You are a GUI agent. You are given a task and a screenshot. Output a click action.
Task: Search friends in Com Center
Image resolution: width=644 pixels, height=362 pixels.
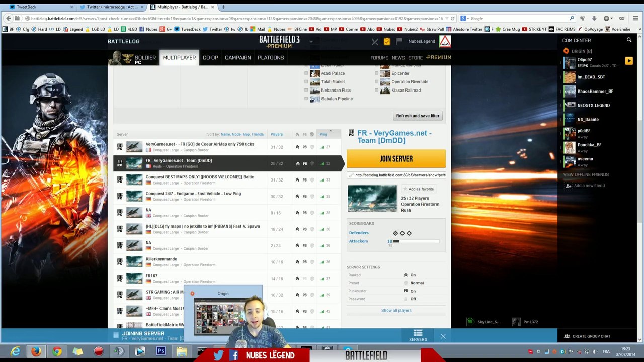click(x=629, y=40)
